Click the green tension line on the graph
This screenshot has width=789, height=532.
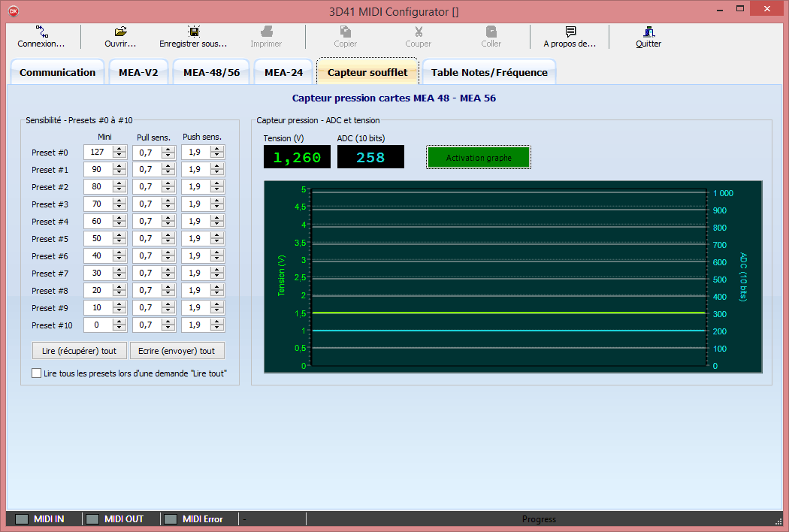pos(509,313)
